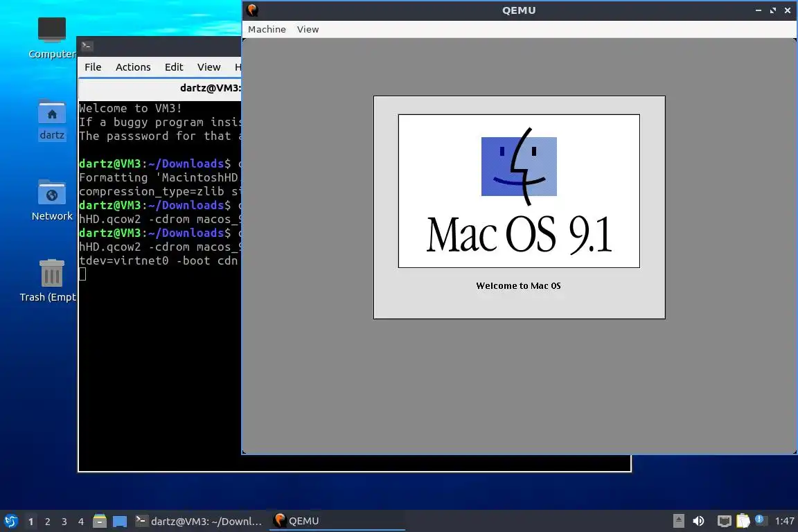This screenshot has width=798, height=532.
Task: Click the 1:47 clock in the taskbar
Action: (x=784, y=521)
